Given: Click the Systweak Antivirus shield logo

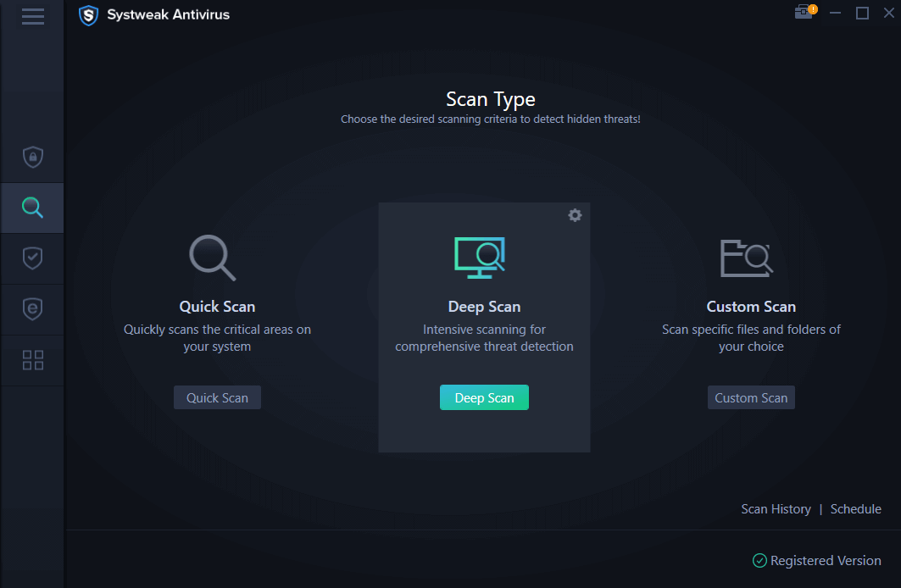Looking at the screenshot, I should (88, 14).
